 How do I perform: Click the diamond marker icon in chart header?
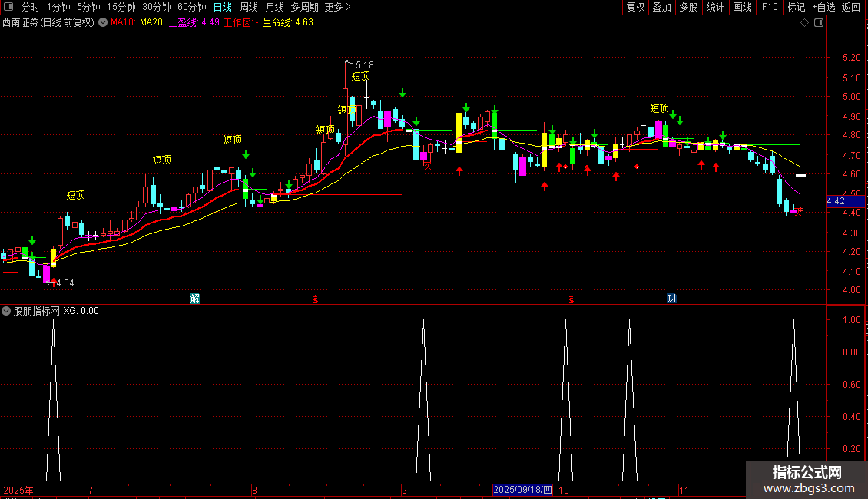click(x=805, y=23)
